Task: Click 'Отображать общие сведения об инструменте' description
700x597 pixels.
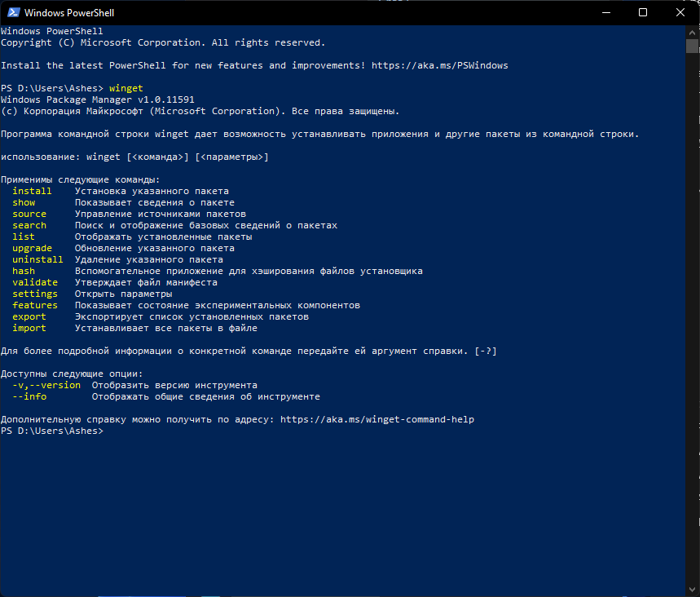Action: click(x=206, y=397)
